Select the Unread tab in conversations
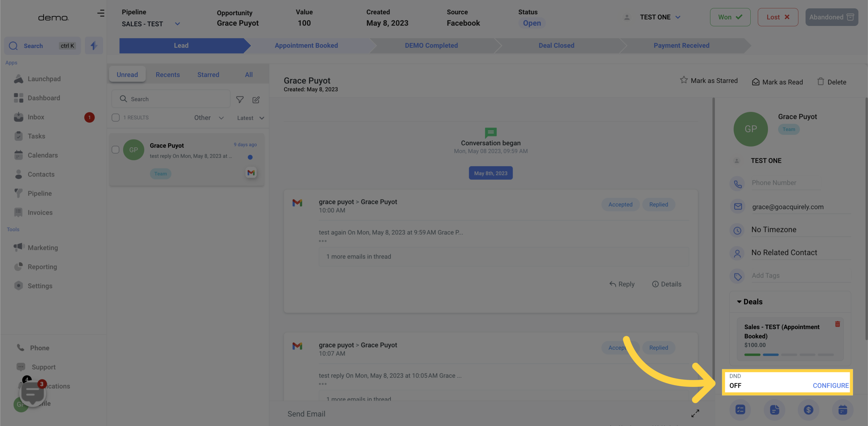Image resolution: width=868 pixels, height=426 pixels. click(127, 74)
